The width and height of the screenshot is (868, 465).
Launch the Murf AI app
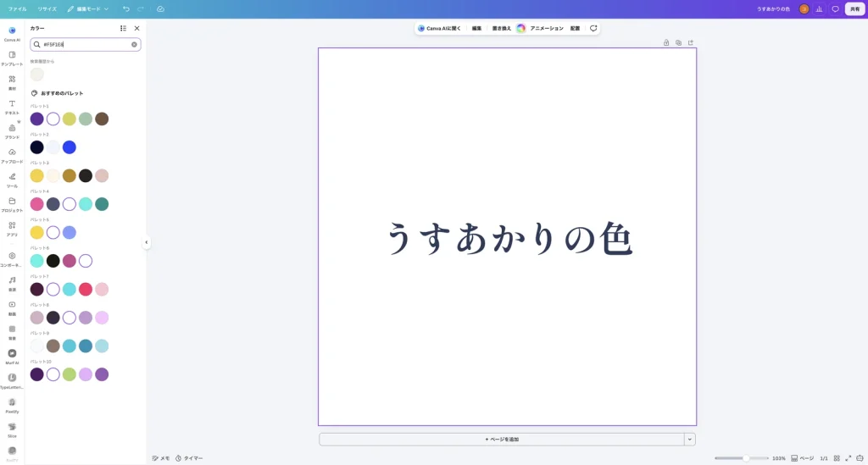[x=12, y=356]
